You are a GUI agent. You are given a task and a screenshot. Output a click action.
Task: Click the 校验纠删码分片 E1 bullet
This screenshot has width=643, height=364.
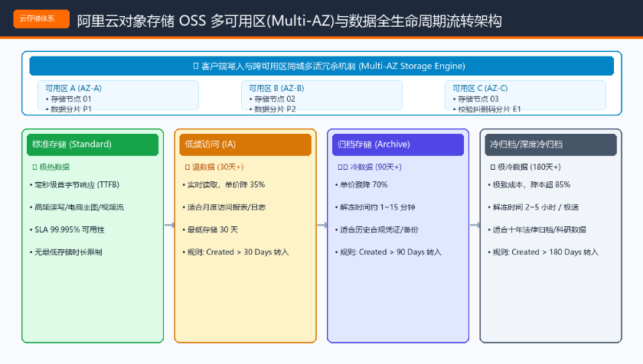pyautogui.click(x=487, y=109)
